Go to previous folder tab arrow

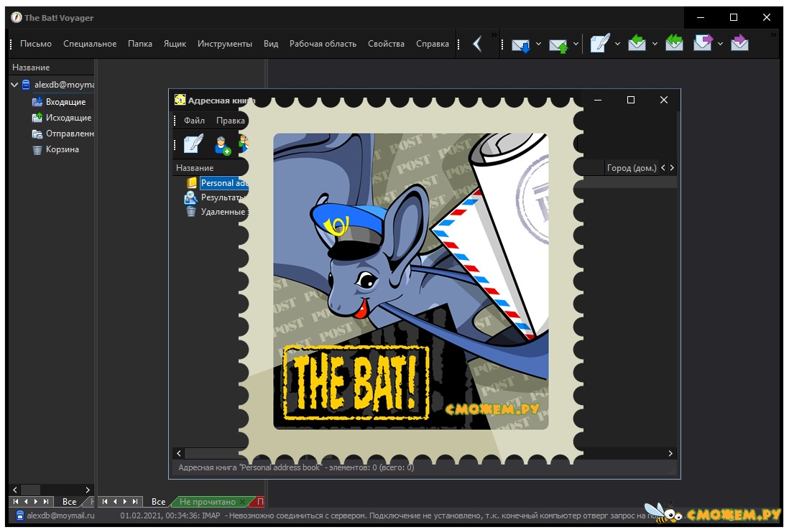coord(26,501)
